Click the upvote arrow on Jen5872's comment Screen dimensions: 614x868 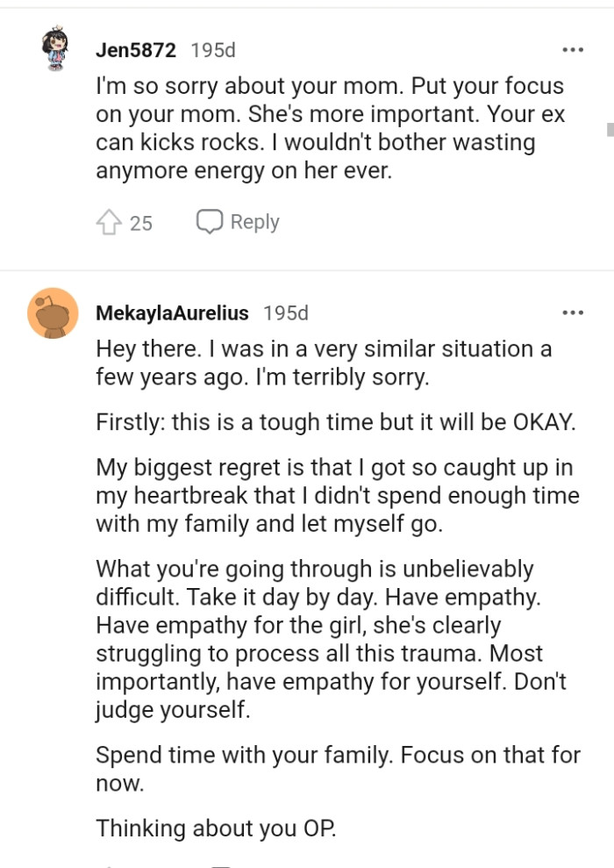click(x=109, y=221)
